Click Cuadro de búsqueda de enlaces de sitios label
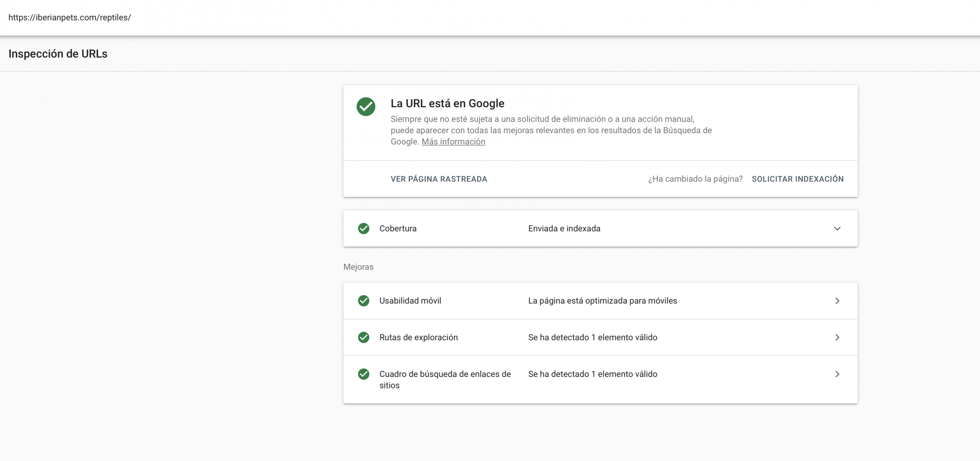Image resolution: width=980 pixels, height=461 pixels. pos(445,379)
